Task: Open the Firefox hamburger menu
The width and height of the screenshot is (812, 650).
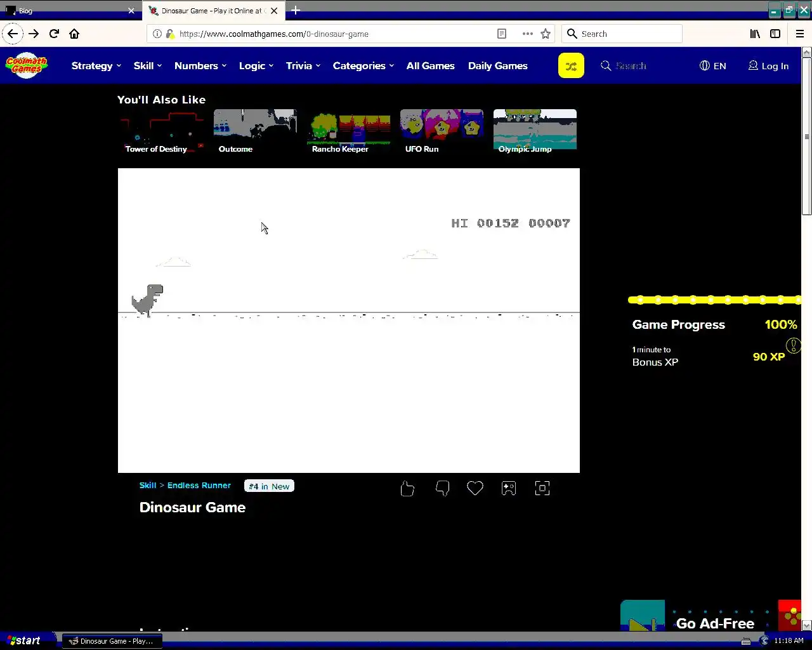Action: tap(800, 34)
